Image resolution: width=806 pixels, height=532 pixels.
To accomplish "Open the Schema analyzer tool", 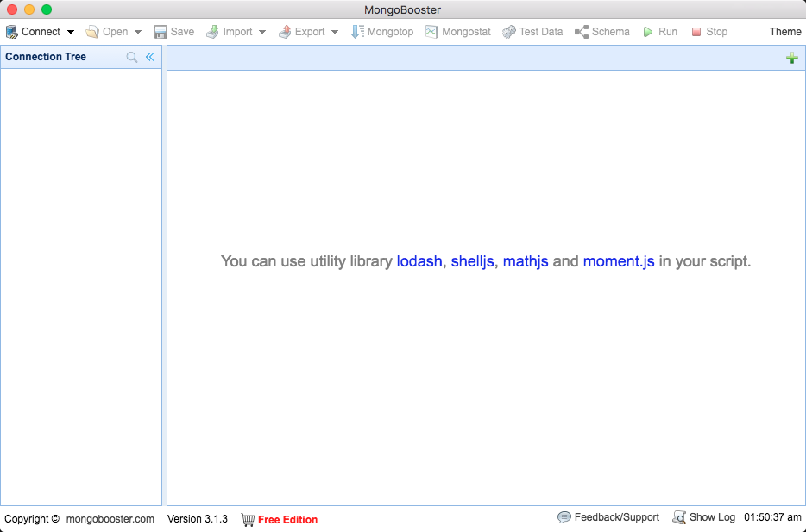I will tap(602, 32).
